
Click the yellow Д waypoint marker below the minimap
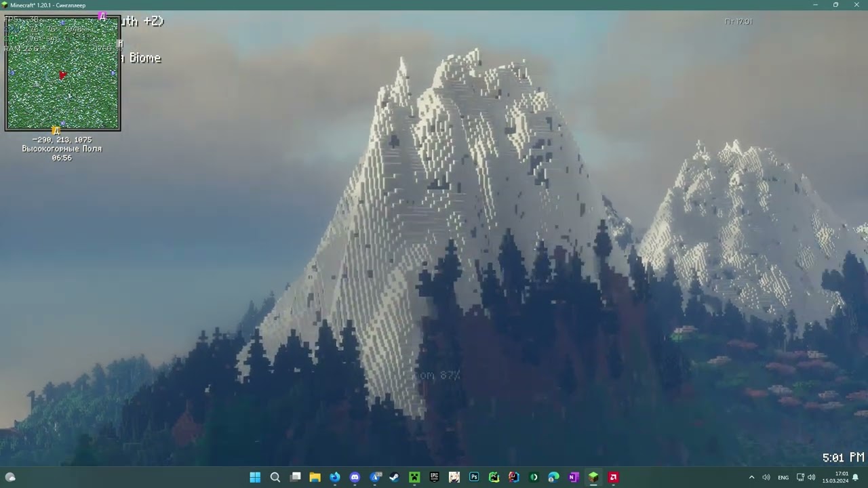click(x=56, y=130)
